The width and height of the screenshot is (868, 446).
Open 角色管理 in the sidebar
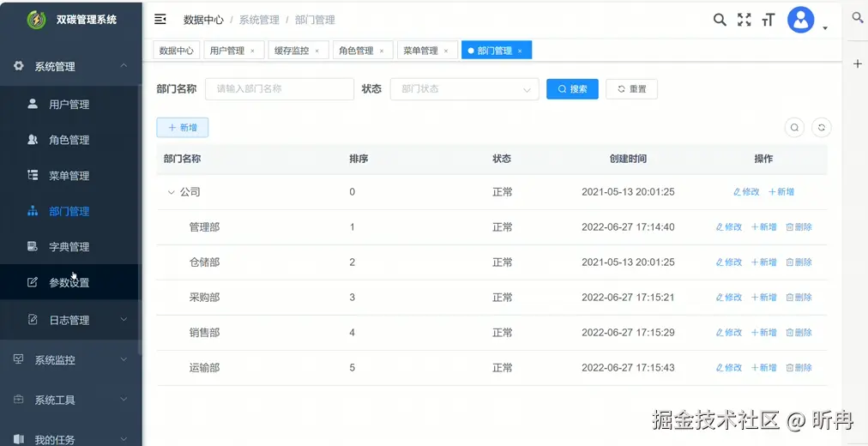(69, 140)
